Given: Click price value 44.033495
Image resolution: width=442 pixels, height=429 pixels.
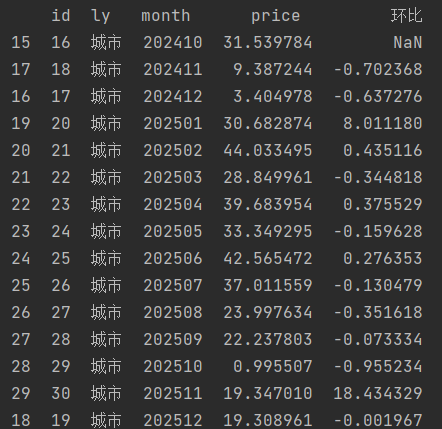Looking at the screenshot, I should click(x=268, y=151).
